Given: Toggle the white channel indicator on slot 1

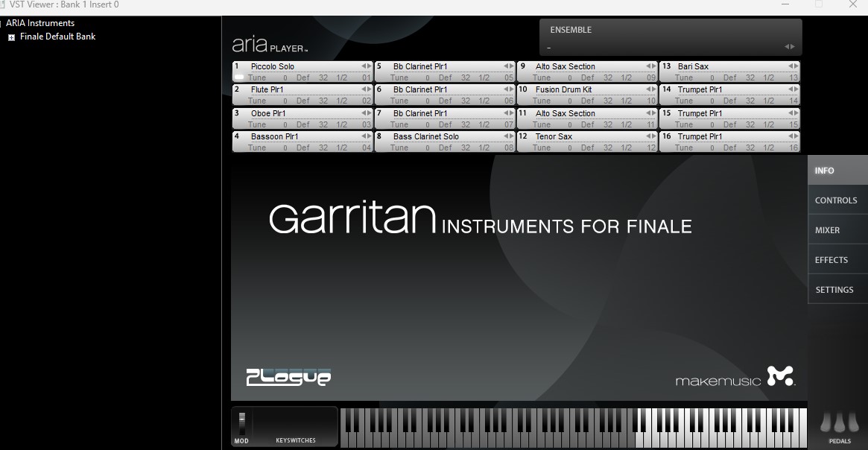Looking at the screenshot, I should 239,77.
